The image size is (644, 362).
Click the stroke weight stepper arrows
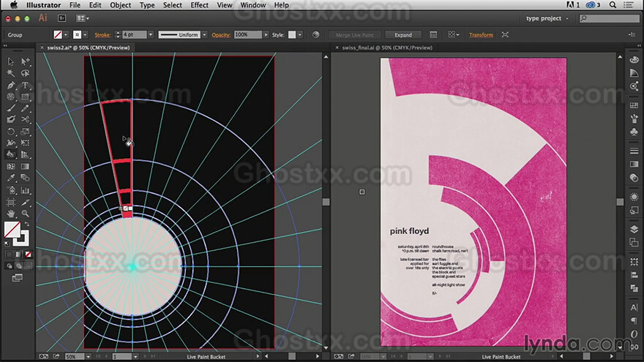pos(118,35)
